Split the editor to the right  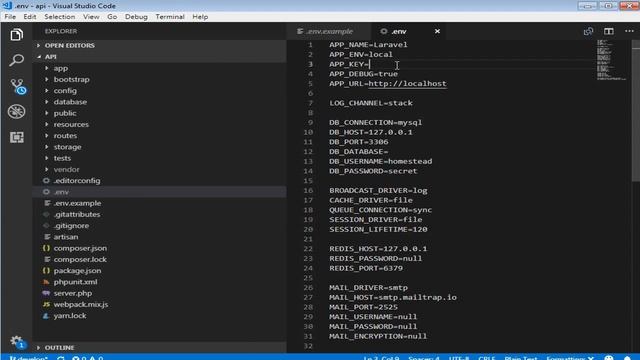click(x=609, y=31)
